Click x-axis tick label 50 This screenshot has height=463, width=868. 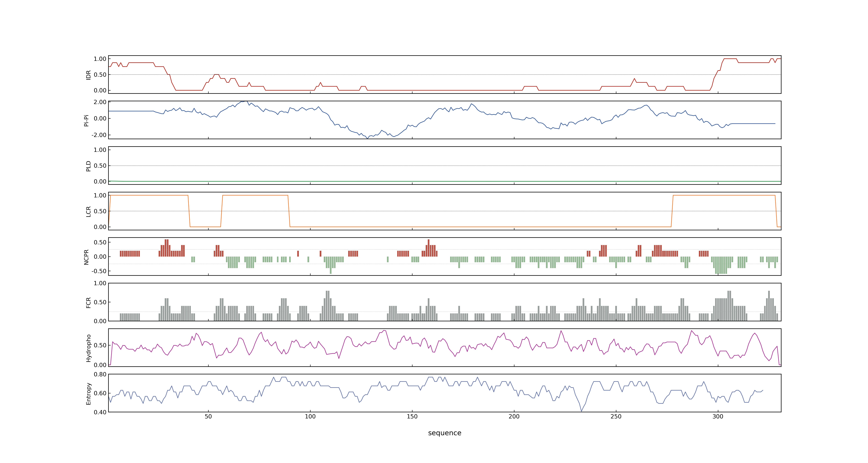(x=208, y=416)
